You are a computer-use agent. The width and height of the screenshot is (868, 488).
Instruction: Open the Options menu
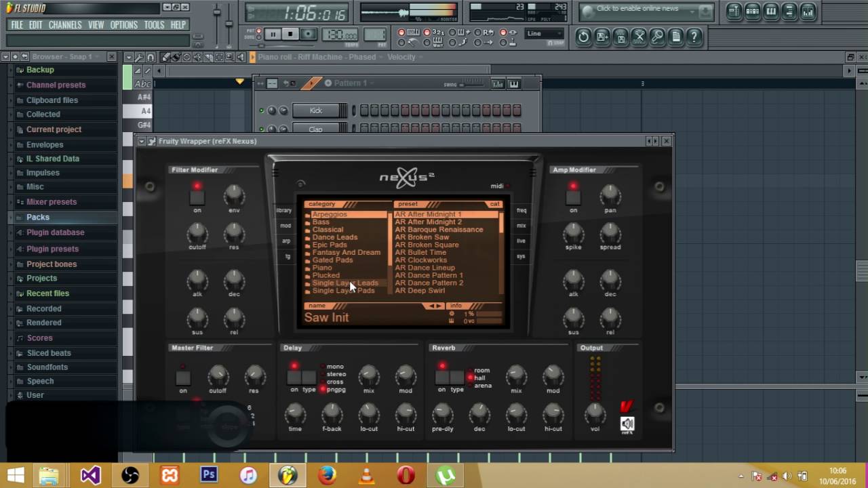(x=123, y=25)
